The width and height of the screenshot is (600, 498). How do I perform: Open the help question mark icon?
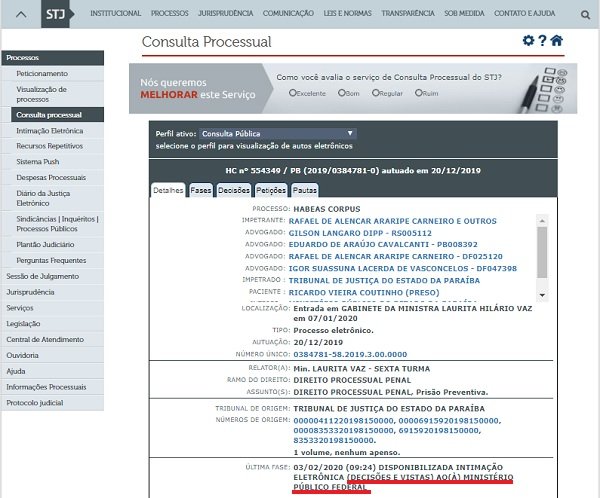click(542, 41)
